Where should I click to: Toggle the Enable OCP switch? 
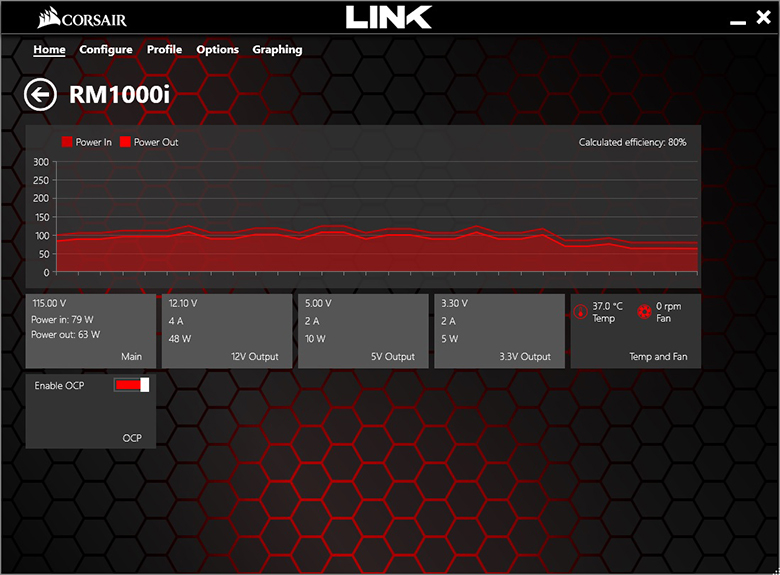(x=131, y=385)
